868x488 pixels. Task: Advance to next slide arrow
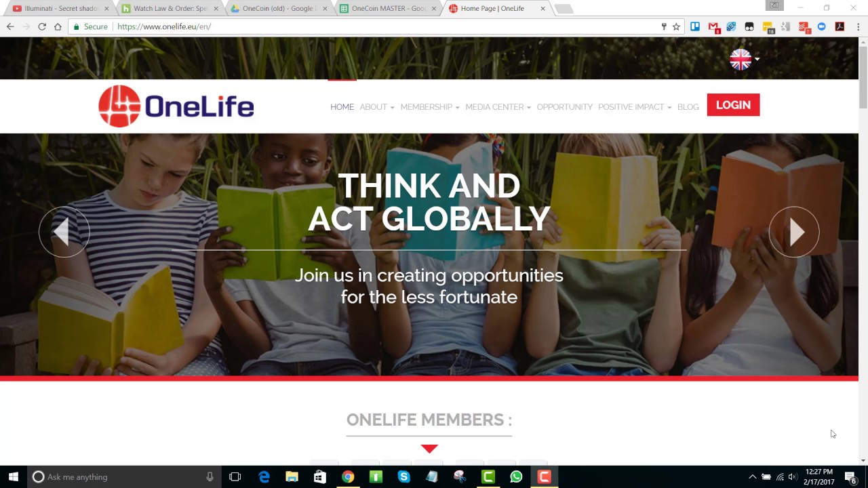794,232
